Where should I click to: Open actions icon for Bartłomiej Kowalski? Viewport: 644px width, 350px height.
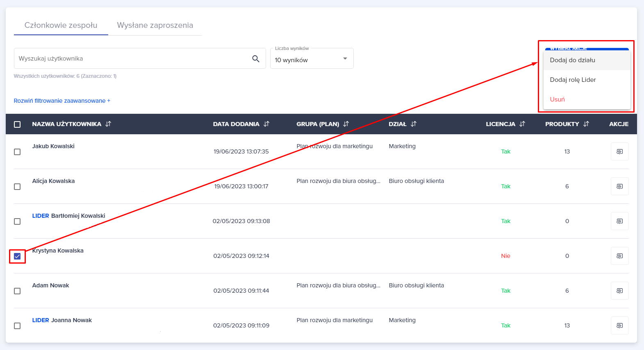[x=619, y=221]
